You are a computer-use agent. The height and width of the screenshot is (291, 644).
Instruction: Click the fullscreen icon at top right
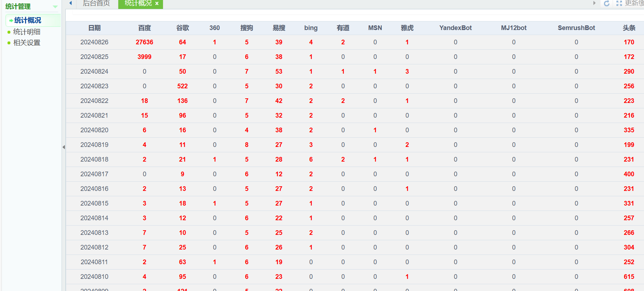click(619, 4)
